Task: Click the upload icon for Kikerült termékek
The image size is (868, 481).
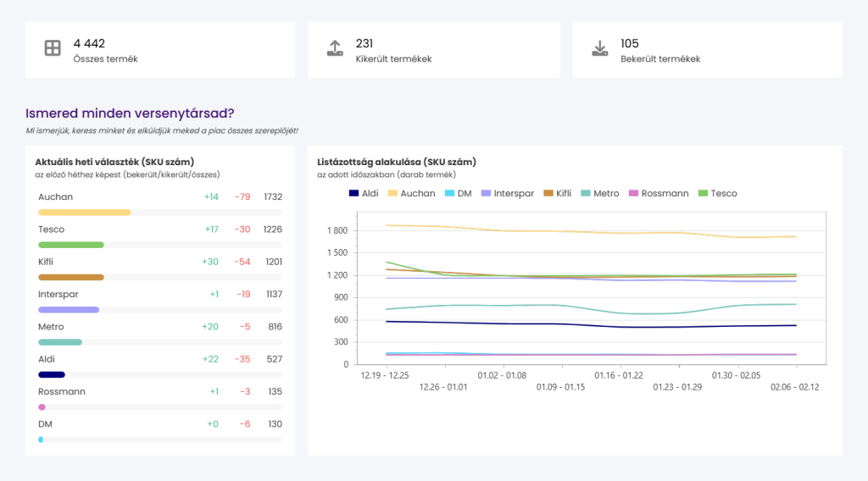Action: click(x=335, y=49)
